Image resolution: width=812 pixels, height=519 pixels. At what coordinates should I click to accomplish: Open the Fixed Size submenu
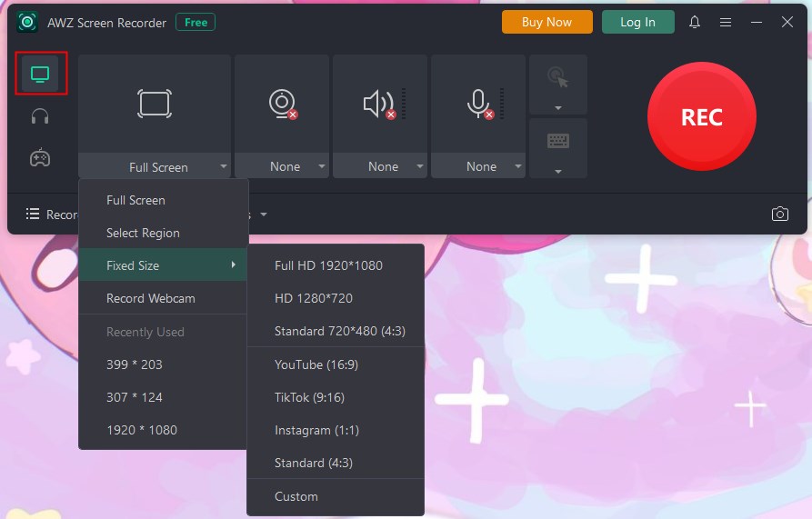tap(163, 265)
